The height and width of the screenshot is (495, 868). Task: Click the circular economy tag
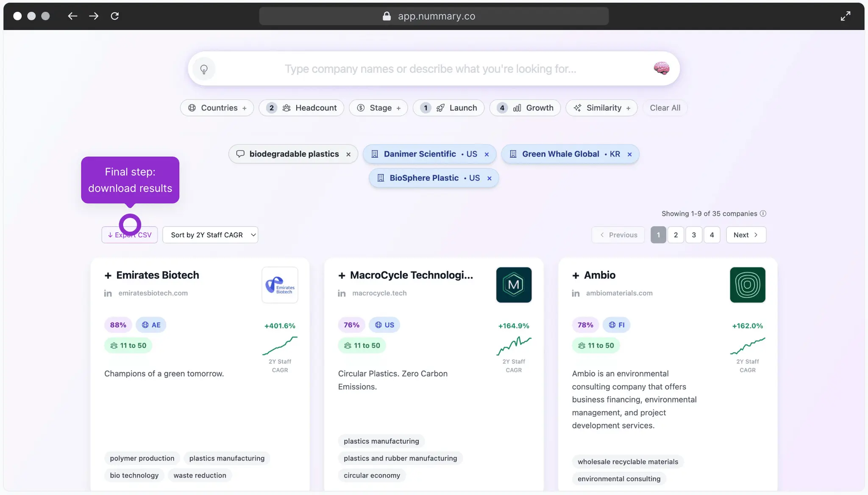(372, 476)
